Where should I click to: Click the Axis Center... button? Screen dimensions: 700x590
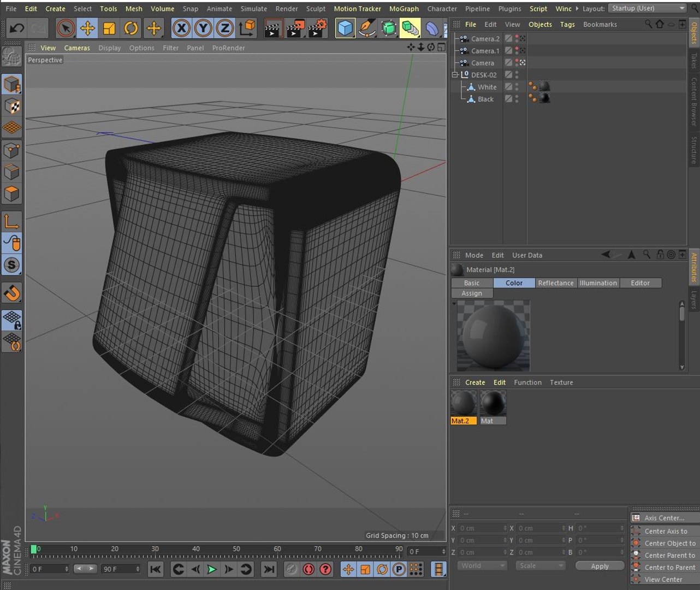pos(665,517)
